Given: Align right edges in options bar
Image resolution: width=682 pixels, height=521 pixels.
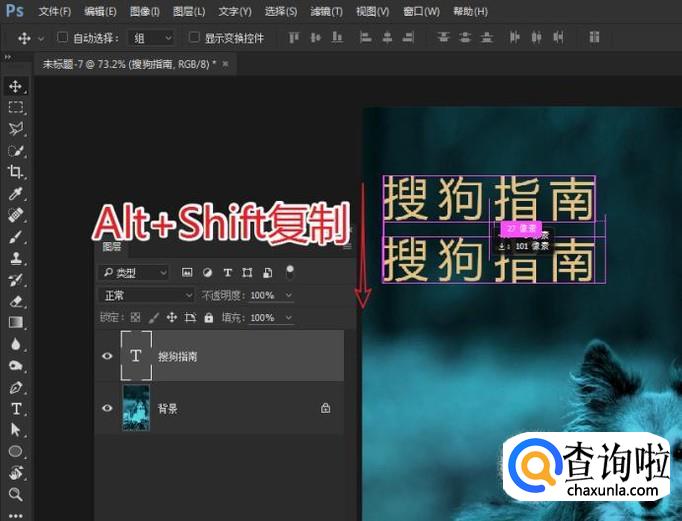Looking at the screenshot, I should (x=408, y=38).
